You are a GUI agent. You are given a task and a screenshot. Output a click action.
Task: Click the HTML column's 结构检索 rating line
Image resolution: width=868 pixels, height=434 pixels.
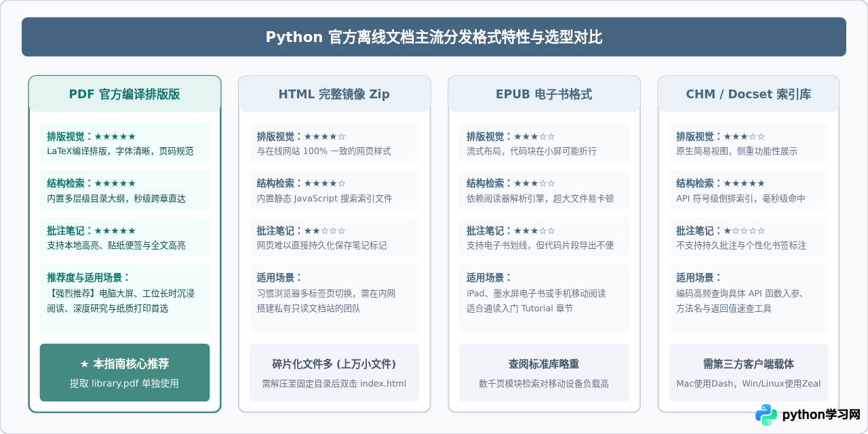(301, 183)
